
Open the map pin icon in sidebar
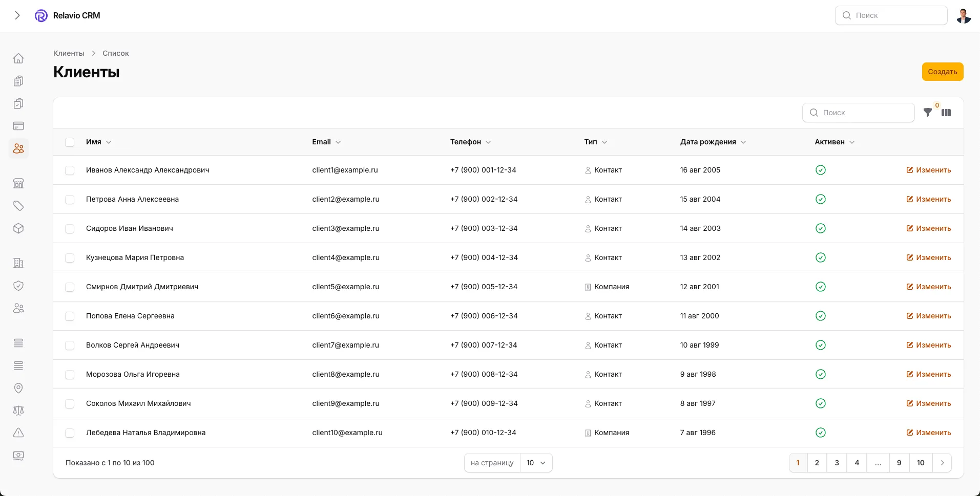pyautogui.click(x=18, y=388)
